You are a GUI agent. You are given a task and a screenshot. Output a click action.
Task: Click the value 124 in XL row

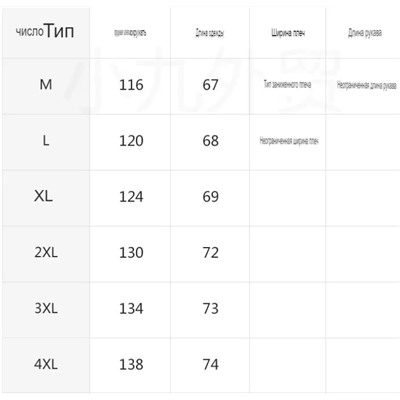coord(131,197)
